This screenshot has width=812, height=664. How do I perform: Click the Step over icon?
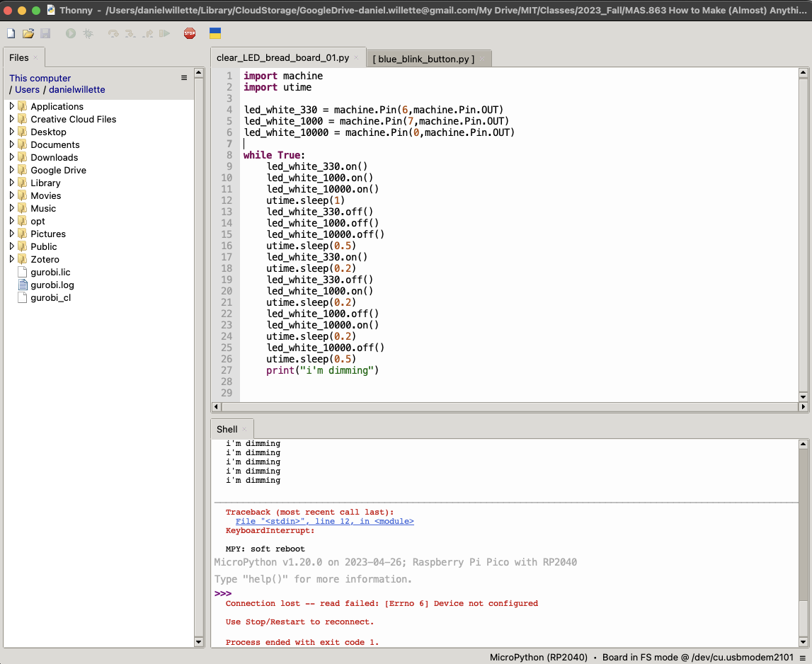(113, 33)
